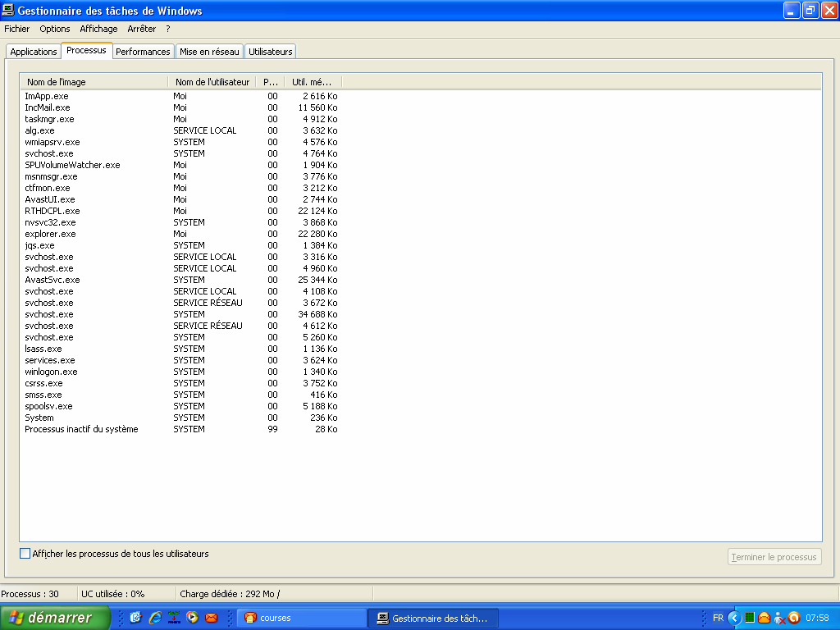Select the RTHDCPL.exe process row
This screenshot has width=840, height=630.
pos(181,211)
